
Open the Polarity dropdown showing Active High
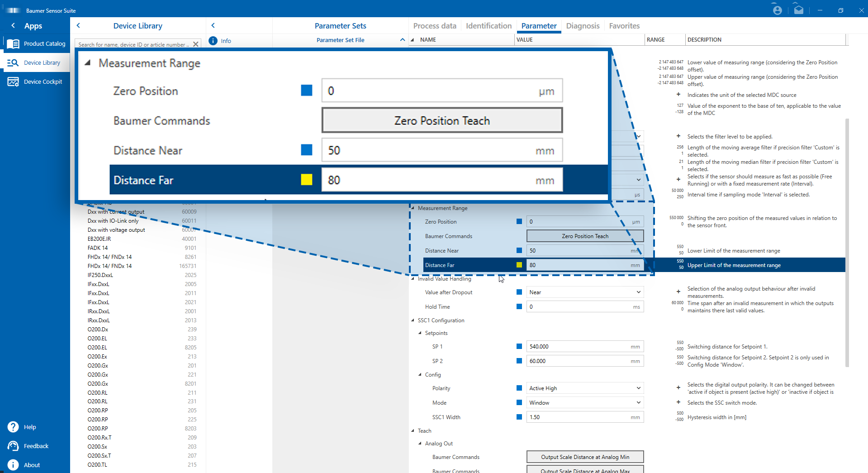585,388
